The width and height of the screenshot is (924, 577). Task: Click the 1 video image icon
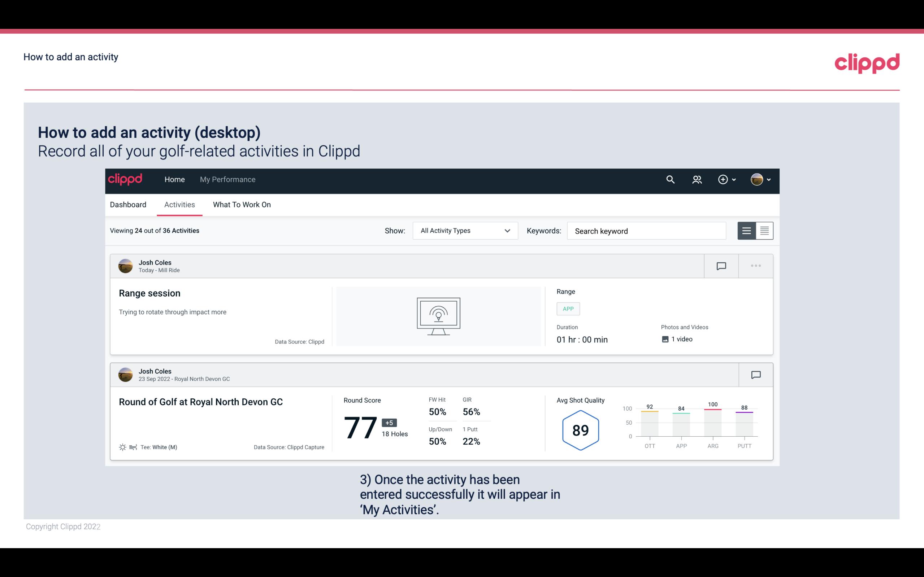click(665, 339)
